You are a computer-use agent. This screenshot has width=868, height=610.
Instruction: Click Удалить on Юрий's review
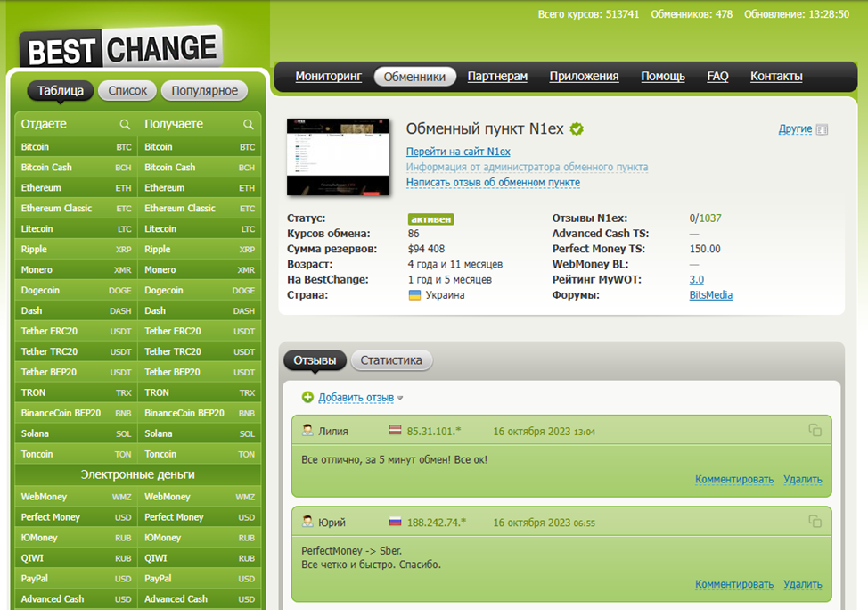[803, 584]
